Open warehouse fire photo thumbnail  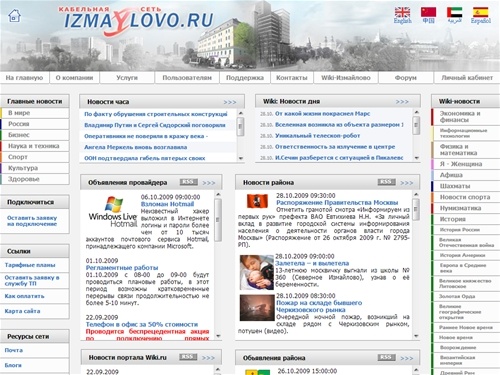point(256,308)
